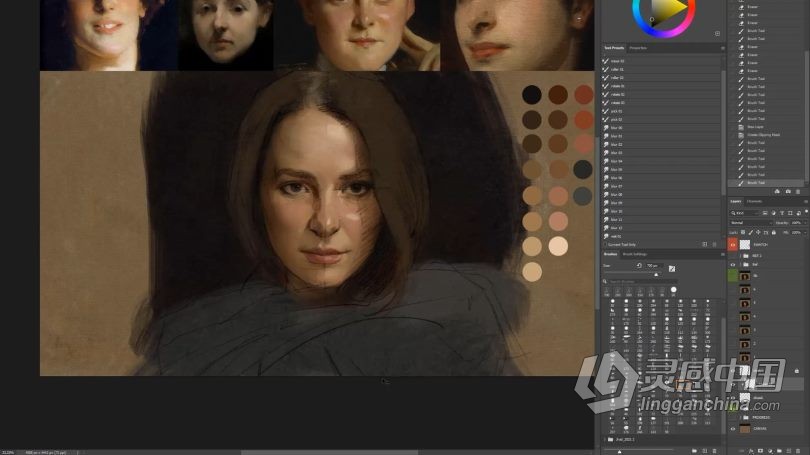Expand the REF 1 layer group
The image size is (810, 455).
(x=740, y=256)
